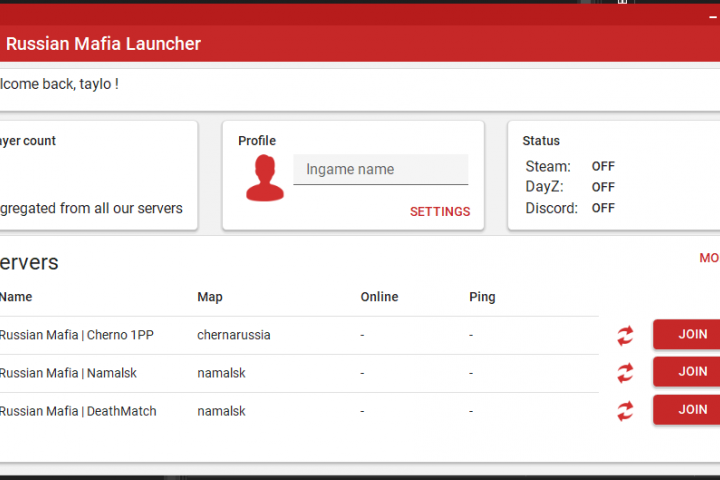This screenshot has width=720, height=480.
Task: Select the chernarussia map cell
Action: point(234,335)
